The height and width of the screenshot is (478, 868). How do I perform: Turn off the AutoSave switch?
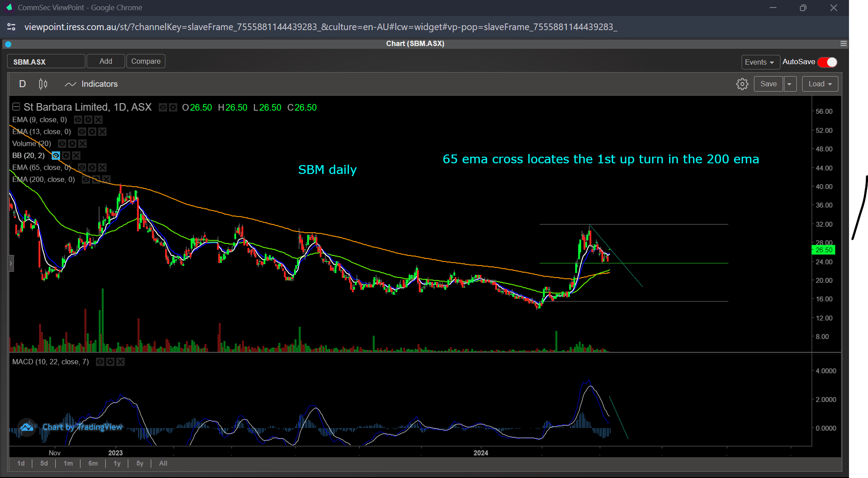click(x=827, y=62)
